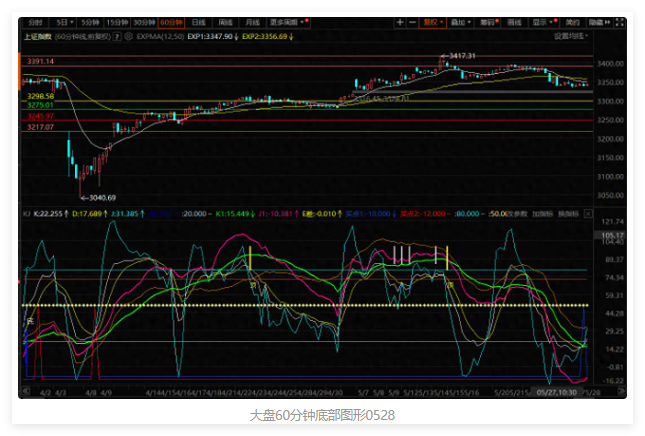
Task: Close the KJ indicator sub-panel
Action: point(588,214)
